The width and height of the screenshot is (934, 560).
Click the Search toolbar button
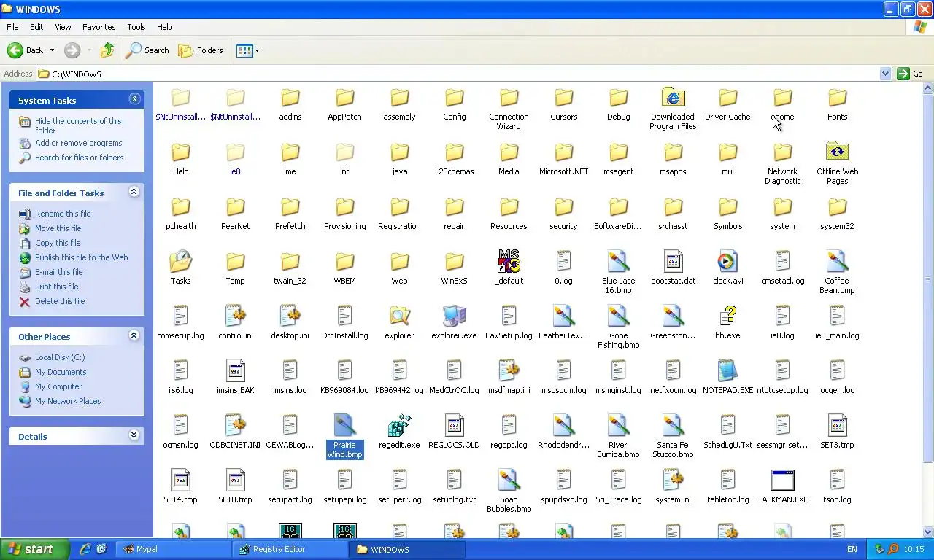[x=147, y=50]
